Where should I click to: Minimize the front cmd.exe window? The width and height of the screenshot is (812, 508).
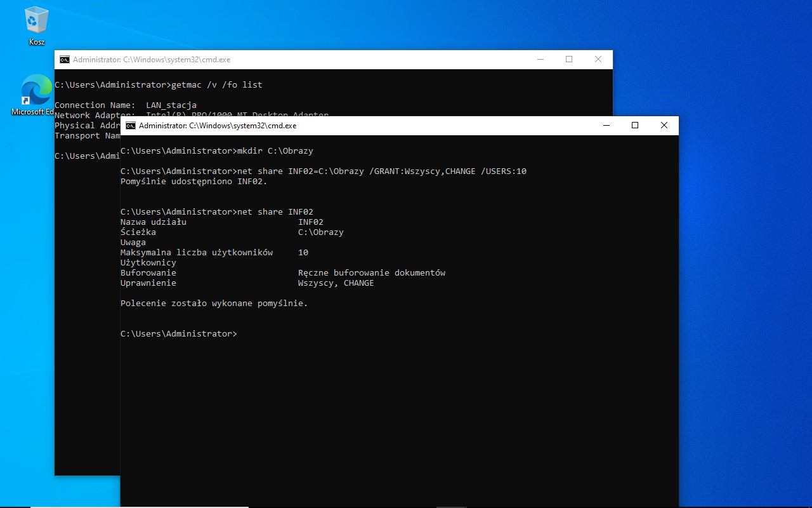coord(606,126)
